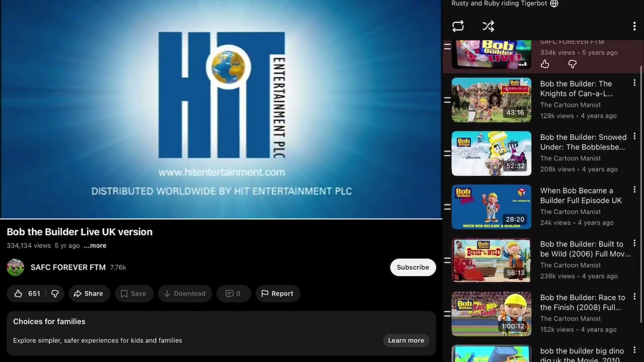Open options for Race to the Finish video
Viewport: 644px width, 362px height.
(634, 297)
